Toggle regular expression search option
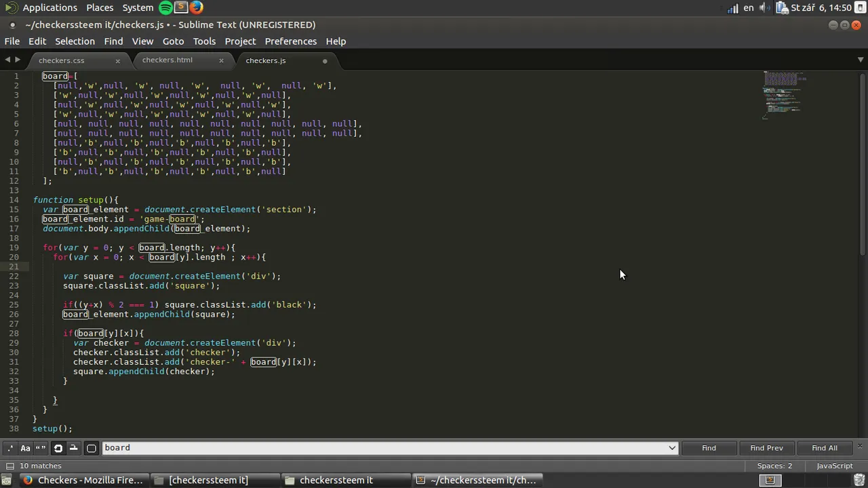Image resolution: width=868 pixels, height=488 pixels. [x=9, y=448]
